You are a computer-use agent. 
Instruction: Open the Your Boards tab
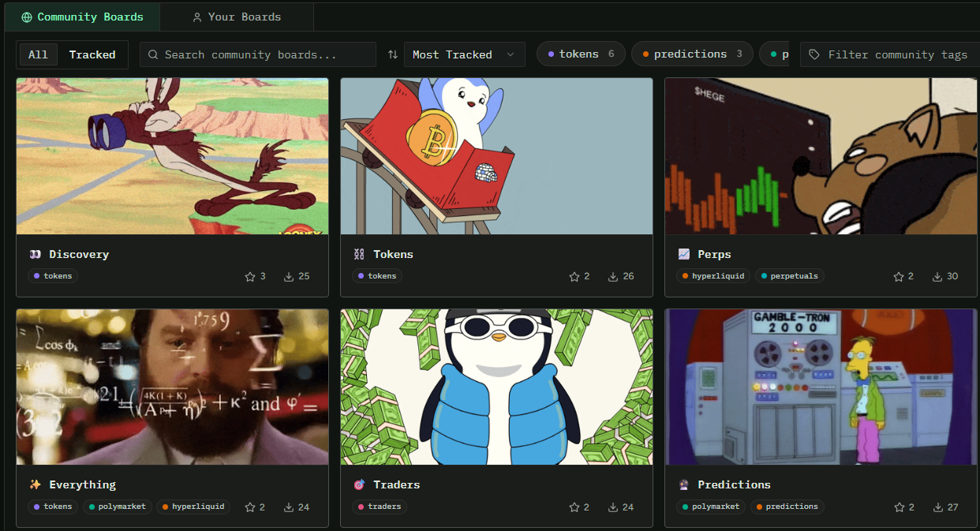(237, 17)
